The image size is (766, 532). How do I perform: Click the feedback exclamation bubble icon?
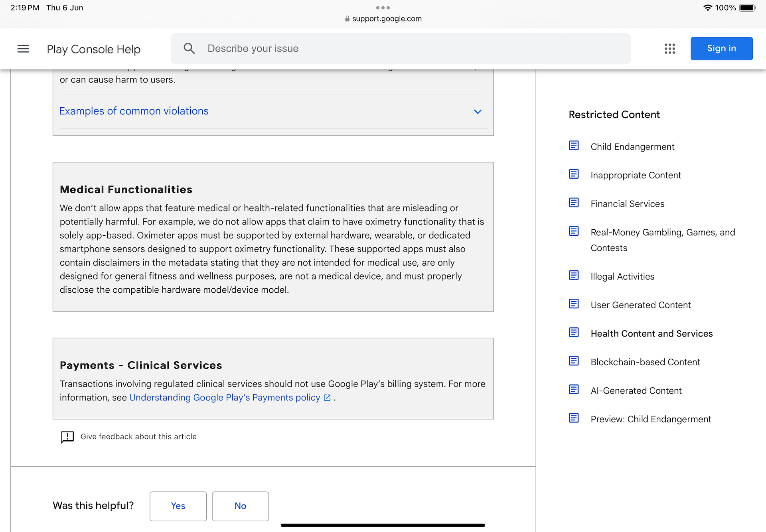(x=67, y=437)
